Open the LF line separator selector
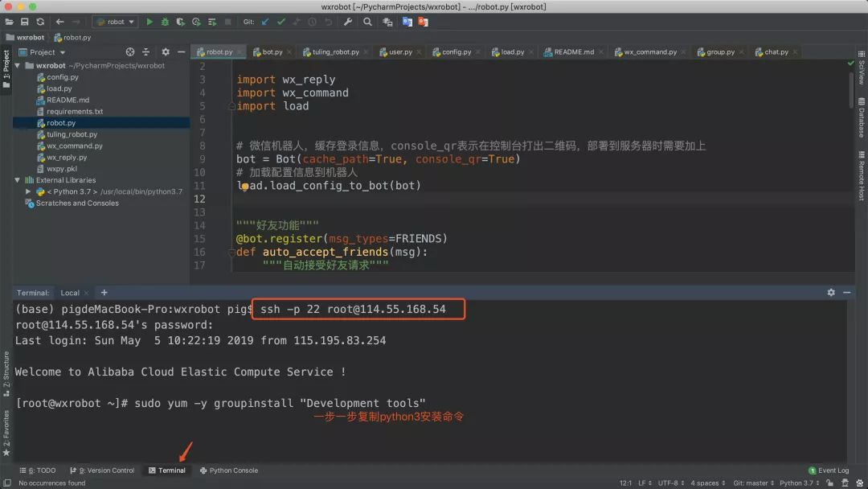This screenshot has height=489, width=868. point(645,483)
